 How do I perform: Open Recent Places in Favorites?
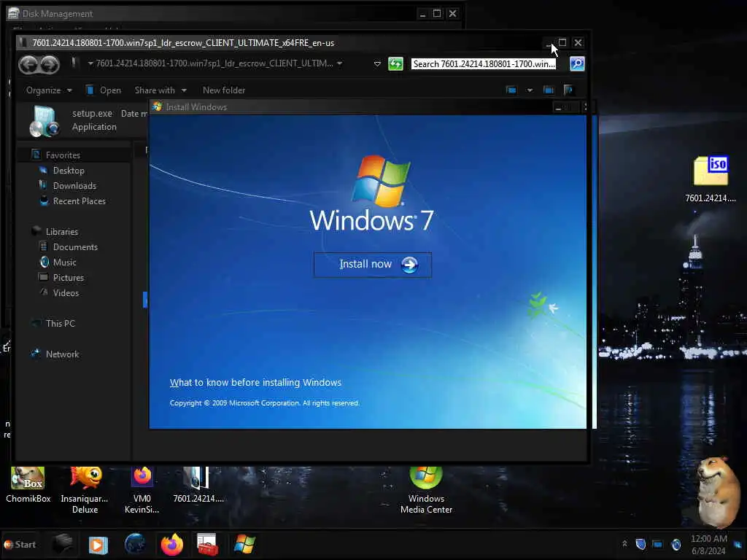[x=73, y=201]
